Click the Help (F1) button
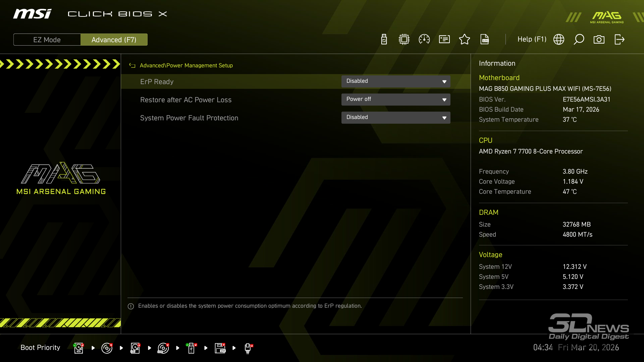The width and height of the screenshot is (644, 362). coord(532,40)
